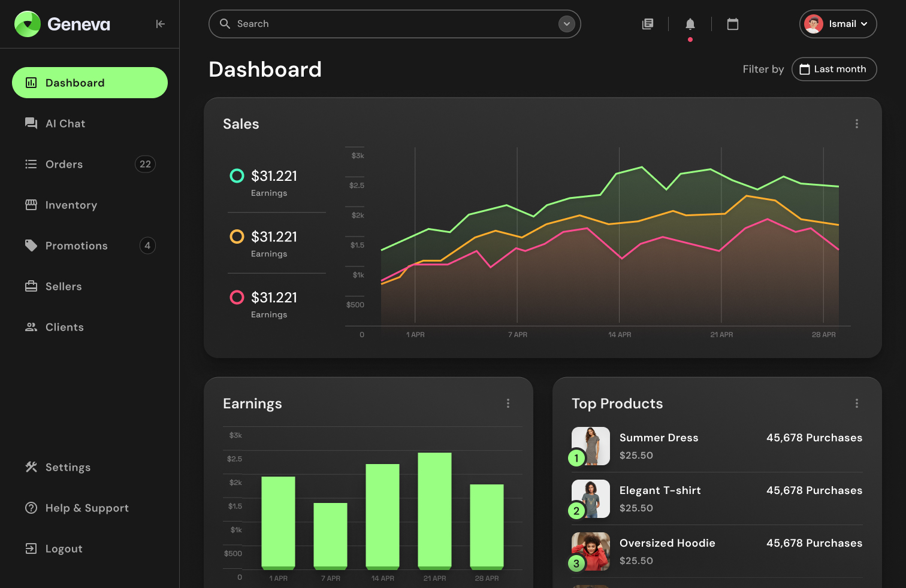The image size is (906, 588).
Task: Open the notifications bell icon
Action: (690, 24)
